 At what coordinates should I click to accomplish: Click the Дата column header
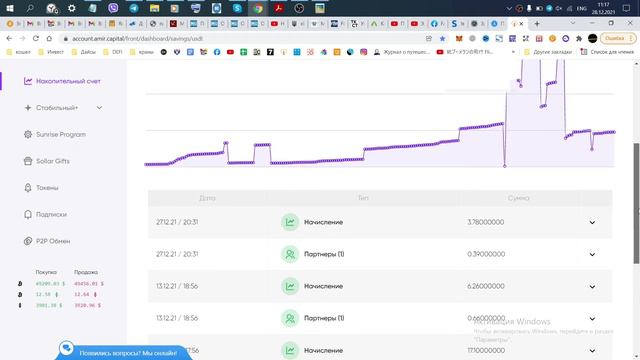pos(207,198)
